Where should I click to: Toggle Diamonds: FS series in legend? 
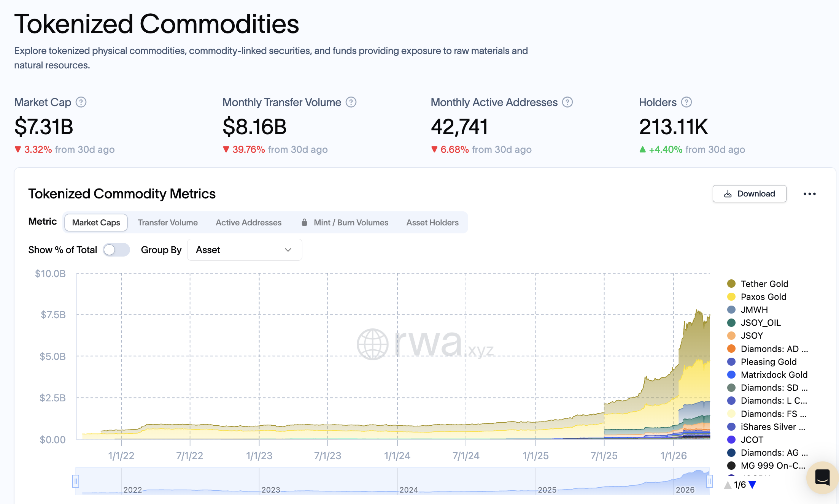(767, 414)
